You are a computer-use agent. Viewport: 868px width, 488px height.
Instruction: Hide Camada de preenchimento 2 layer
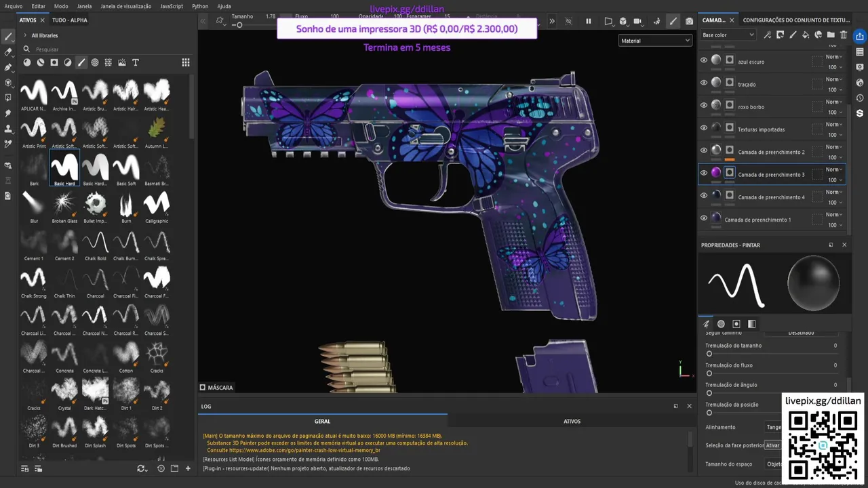click(x=704, y=150)
